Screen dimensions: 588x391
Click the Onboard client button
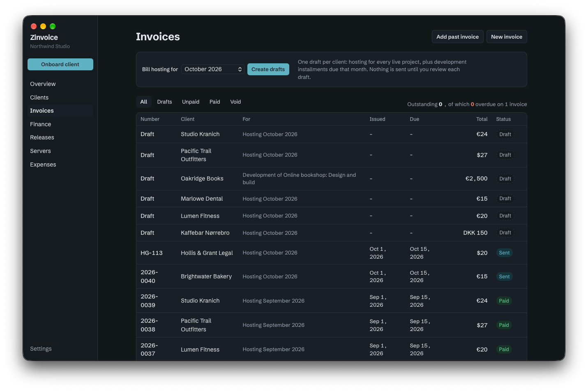pyautogui.click(x=60, y=64)
